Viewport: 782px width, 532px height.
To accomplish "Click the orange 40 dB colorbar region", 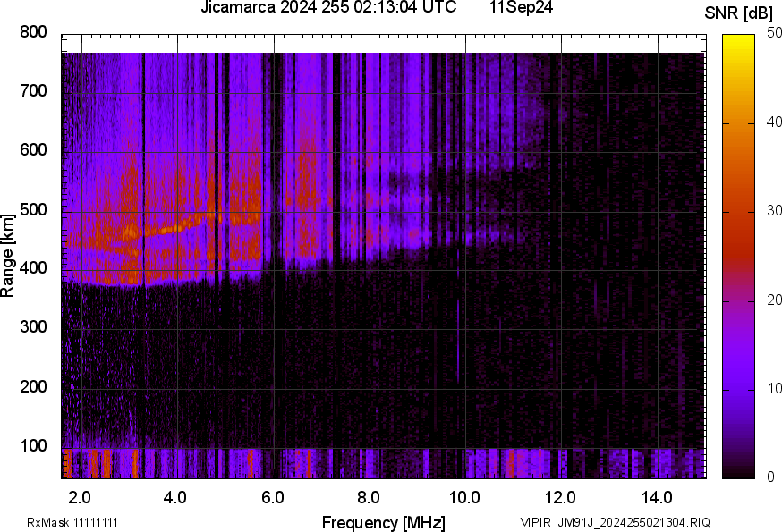I will tap(738, 122).
